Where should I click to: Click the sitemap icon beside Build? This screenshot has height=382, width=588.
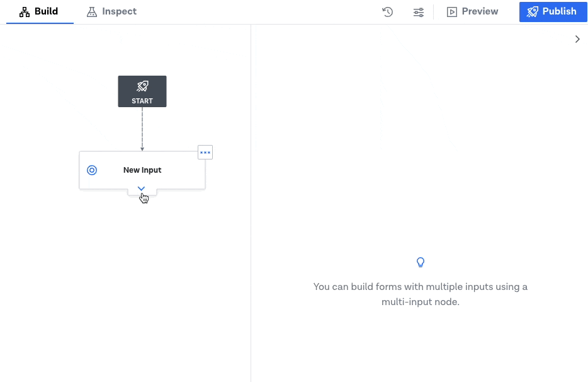25,11
